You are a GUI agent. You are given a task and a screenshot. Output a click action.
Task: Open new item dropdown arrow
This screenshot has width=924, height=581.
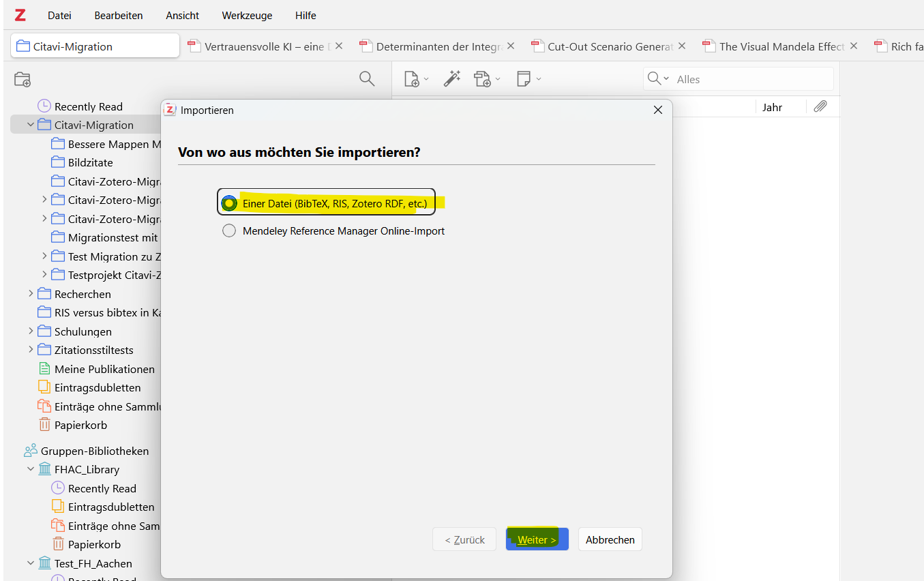(x=426, y=79)
